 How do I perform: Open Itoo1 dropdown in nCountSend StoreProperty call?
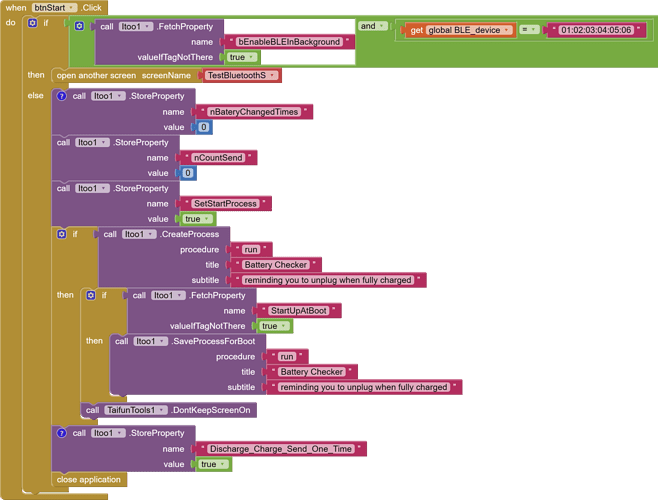click(92, 143)
